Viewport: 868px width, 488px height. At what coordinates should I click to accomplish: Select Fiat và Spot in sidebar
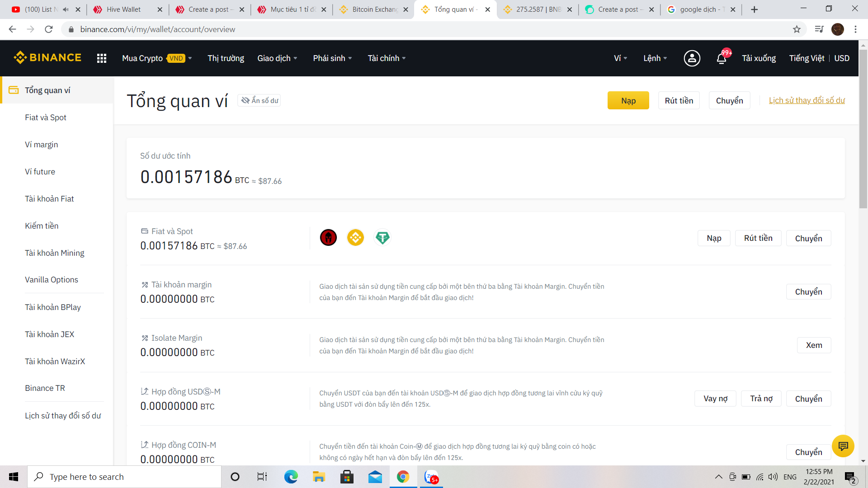click(x=57, y=117)
